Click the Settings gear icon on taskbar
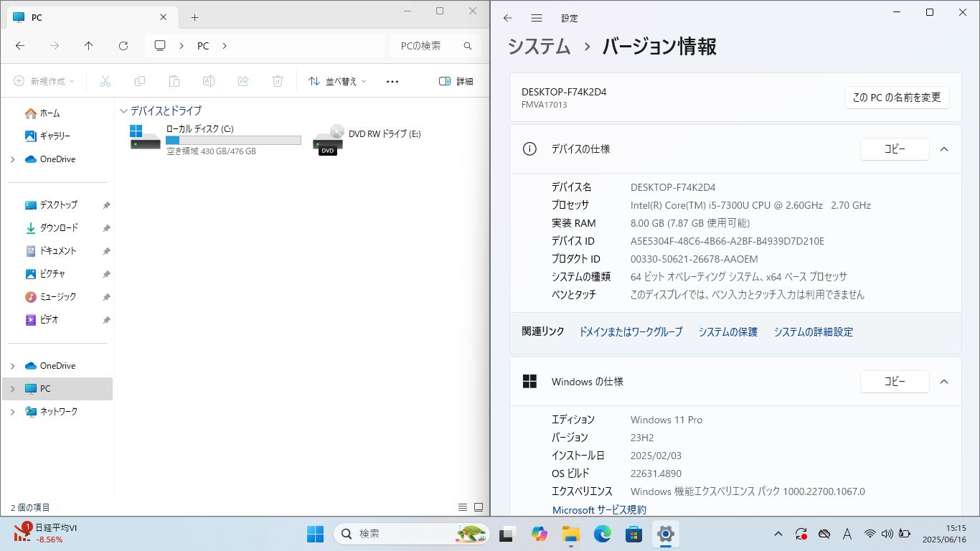 (x=666, y=534)
